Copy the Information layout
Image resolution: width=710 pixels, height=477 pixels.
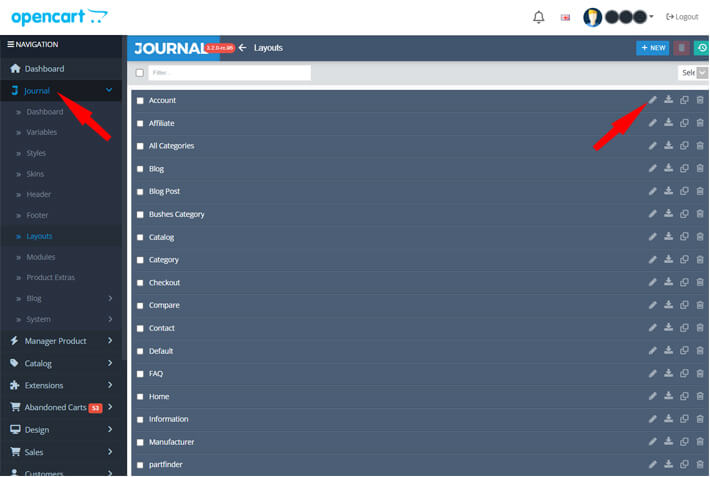coord(684,419)
